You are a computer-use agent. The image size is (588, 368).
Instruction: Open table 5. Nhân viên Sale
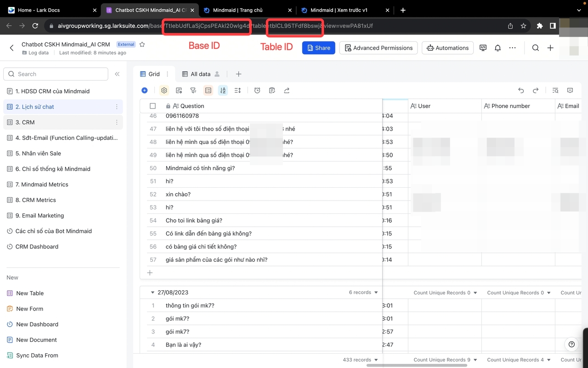pyautogui.click(x=63, y=153)
